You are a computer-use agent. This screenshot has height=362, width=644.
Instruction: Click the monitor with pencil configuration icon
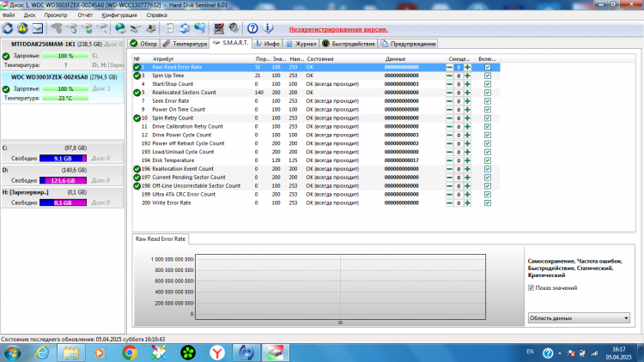tap(218, 28)
